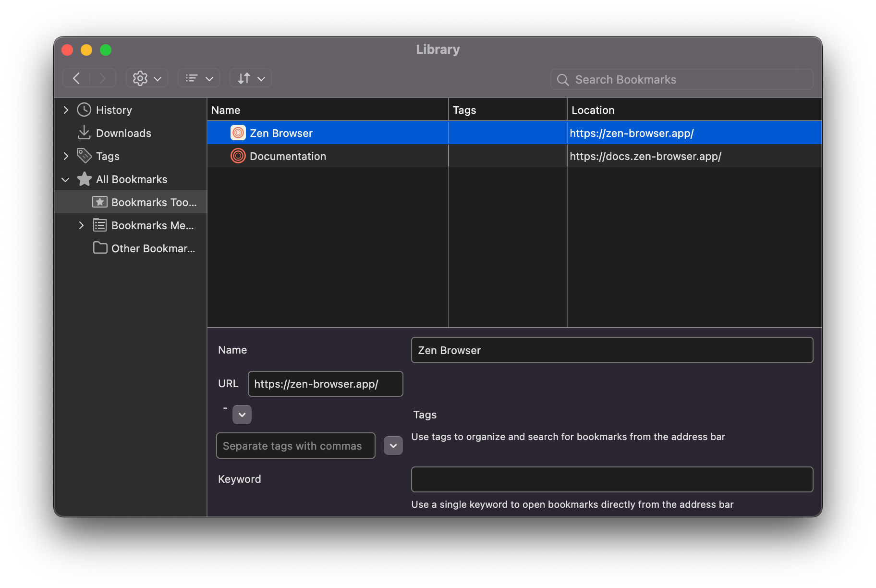Screen dimensions: 876x588
Task: Minimize the Library window
Action: tap(86, 50)
